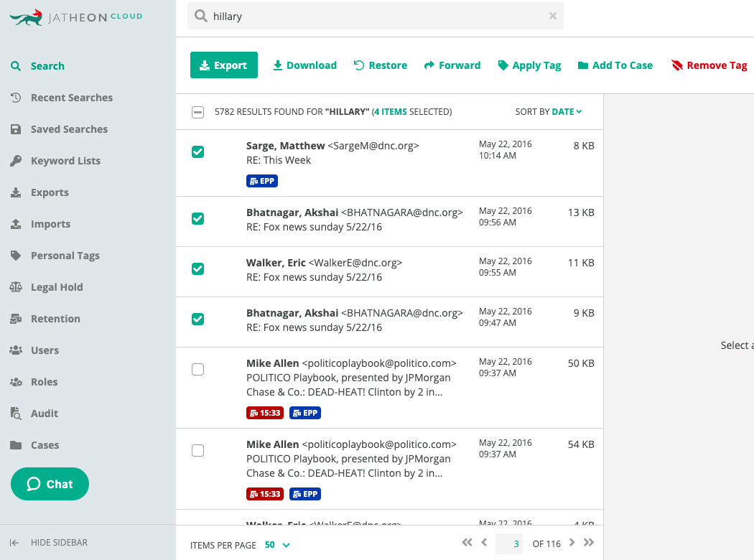The width and height of the screenshot is (754, 560).
Task: Uncheck the Walker, Eric 09:55 AM checkbox
Action: click(197, 269)
